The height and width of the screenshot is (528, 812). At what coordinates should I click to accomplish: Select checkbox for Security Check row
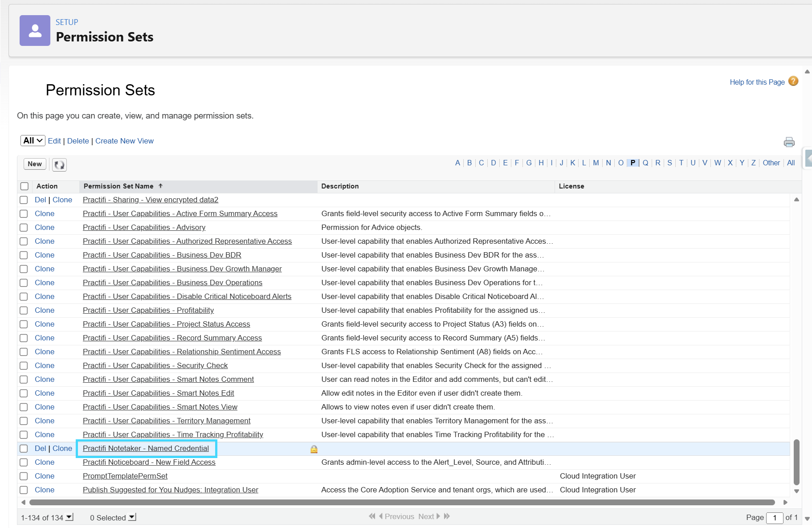tap(24, 366)
